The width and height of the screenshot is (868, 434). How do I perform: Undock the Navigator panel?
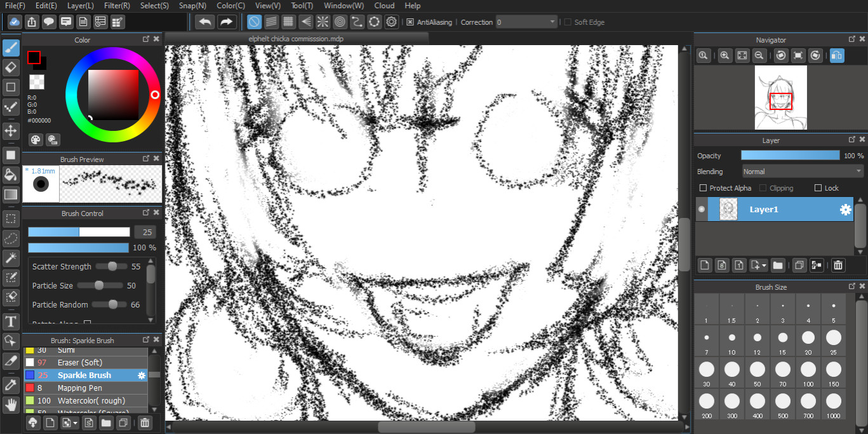[852, 39]
